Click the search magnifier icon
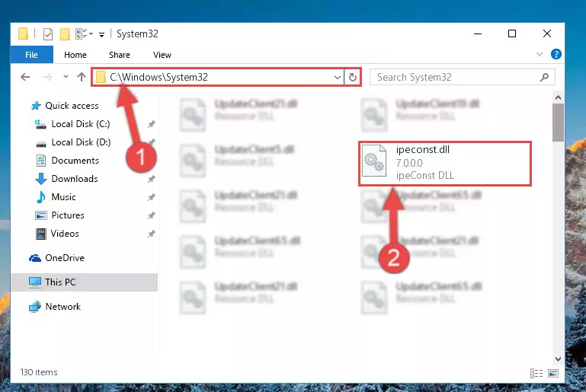This screenshot has width=586, height=392. click(x=545, y=78)
